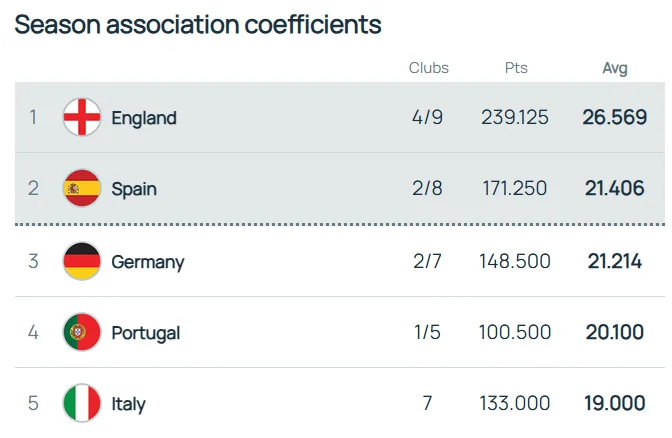Click the Spain flag icon

click(82, 188)
